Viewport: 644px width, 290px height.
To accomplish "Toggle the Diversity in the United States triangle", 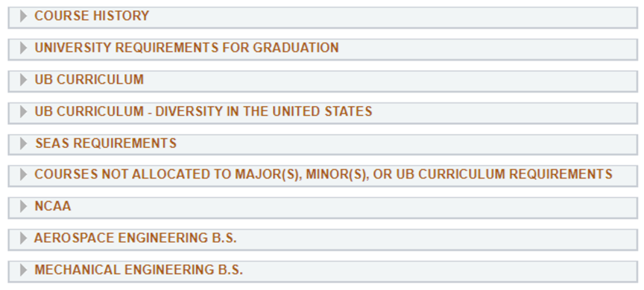I will point(23,112).
